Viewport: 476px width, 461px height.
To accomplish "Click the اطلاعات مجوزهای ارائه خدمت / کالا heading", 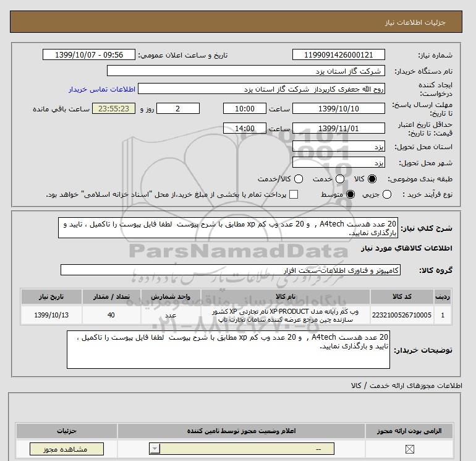I will point(407,386).
